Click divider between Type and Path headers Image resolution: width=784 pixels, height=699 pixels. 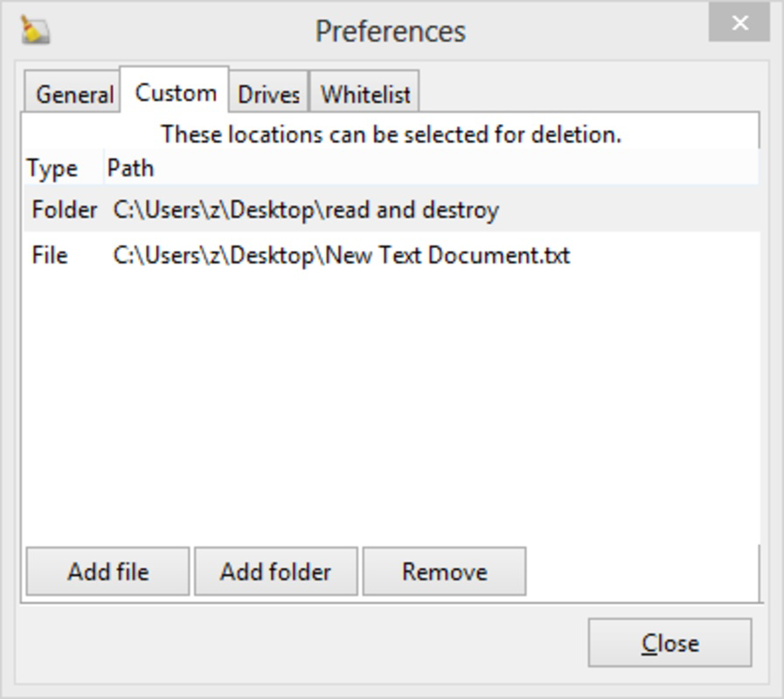coord(104,168)
